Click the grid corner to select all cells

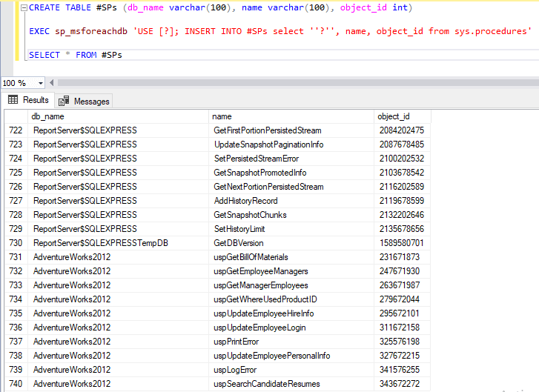[16, 116]
